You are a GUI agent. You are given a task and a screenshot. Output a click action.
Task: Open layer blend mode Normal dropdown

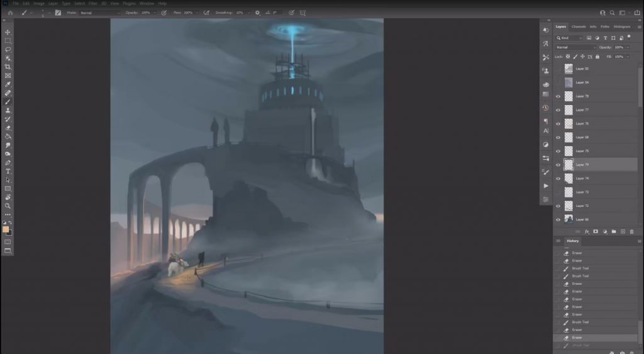tap(576, 47)
